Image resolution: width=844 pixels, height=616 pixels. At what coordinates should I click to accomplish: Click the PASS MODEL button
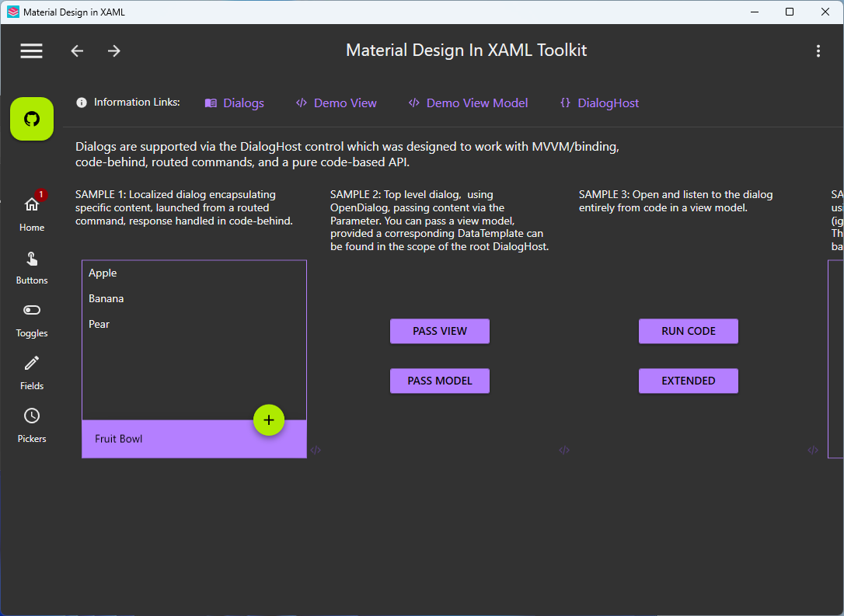(440, 381)
